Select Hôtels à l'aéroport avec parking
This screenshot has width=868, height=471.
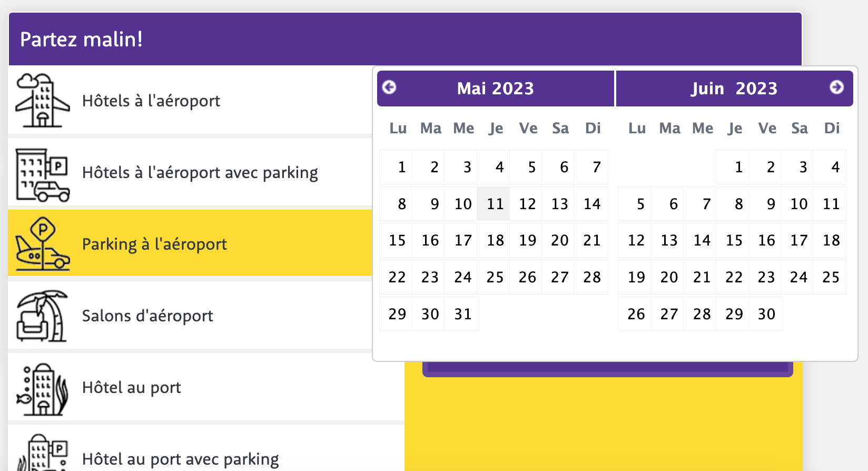(200, 173)
